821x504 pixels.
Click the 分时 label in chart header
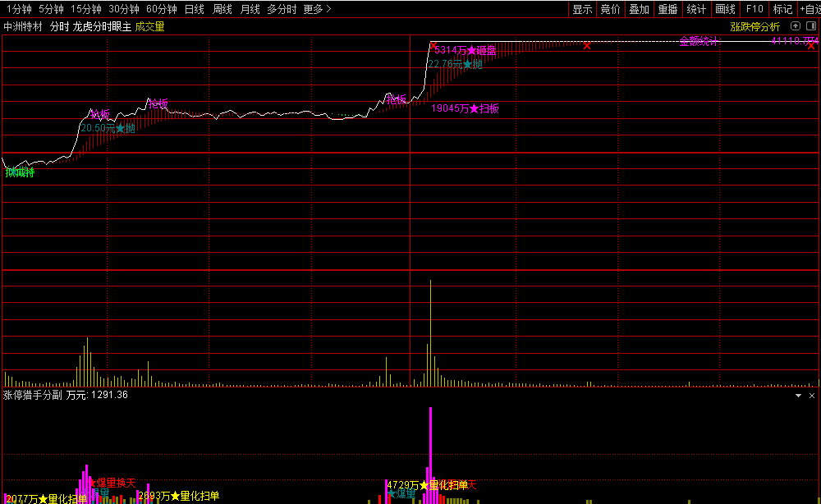point(60,27)
